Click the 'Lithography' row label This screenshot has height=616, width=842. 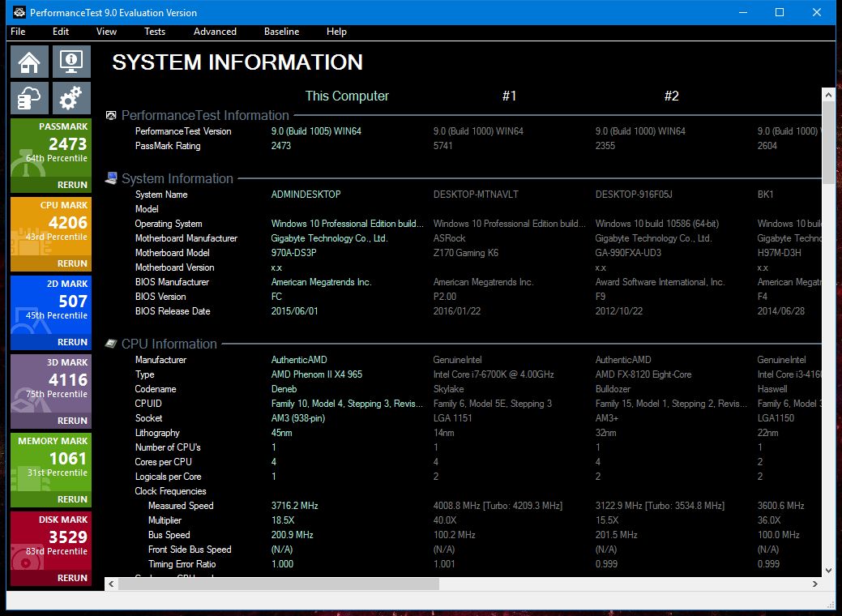tap(157, 432)
